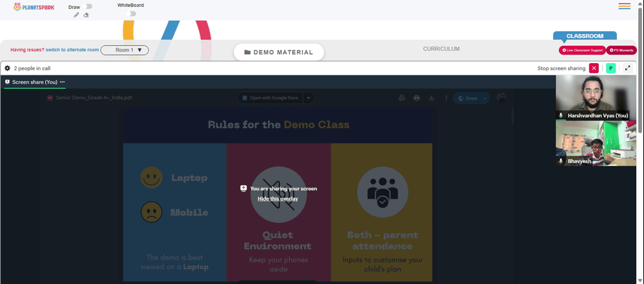
Task: Toggle the WhiteBoard switch
Action: click(x=131, y=14)
